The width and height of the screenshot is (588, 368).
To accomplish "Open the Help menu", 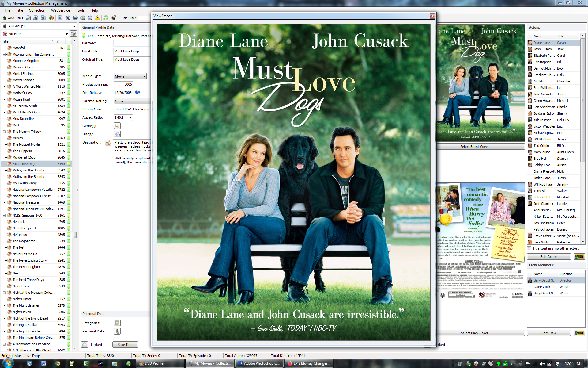I will (x=94, y=10).
